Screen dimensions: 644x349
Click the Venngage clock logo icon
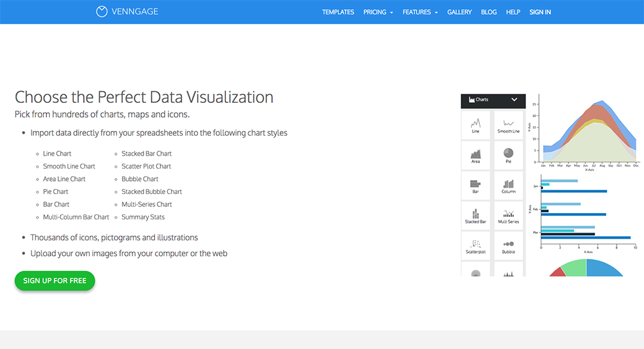(x=102, y=12)
